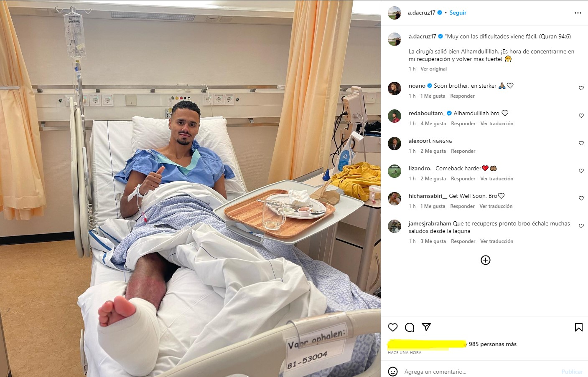
Task: Share the post with the paper plane icon
Action: [x=426, y=327]
